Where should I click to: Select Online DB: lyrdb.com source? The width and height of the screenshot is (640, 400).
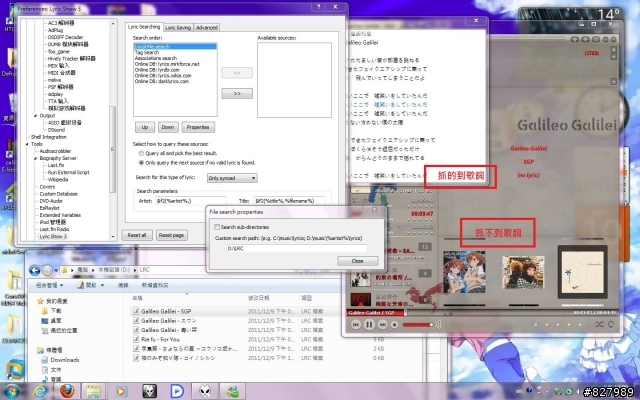coord(157,70)
